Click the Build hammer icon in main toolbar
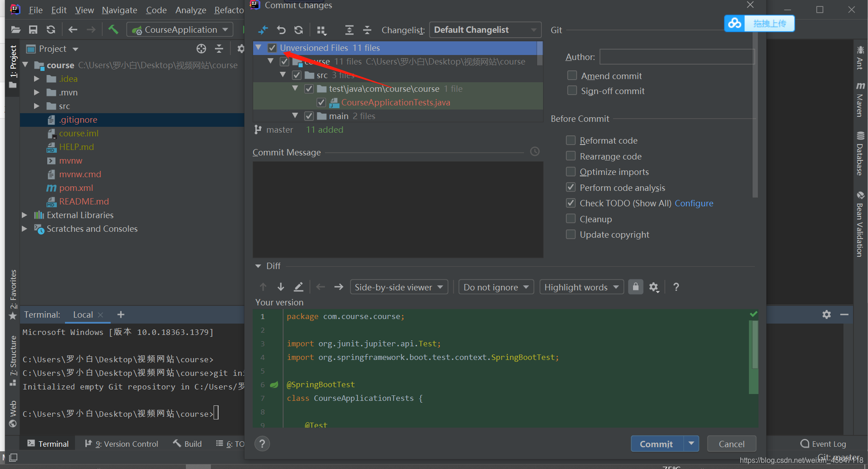The height and width of the screenshot is (469, 868). pos(113,30)
